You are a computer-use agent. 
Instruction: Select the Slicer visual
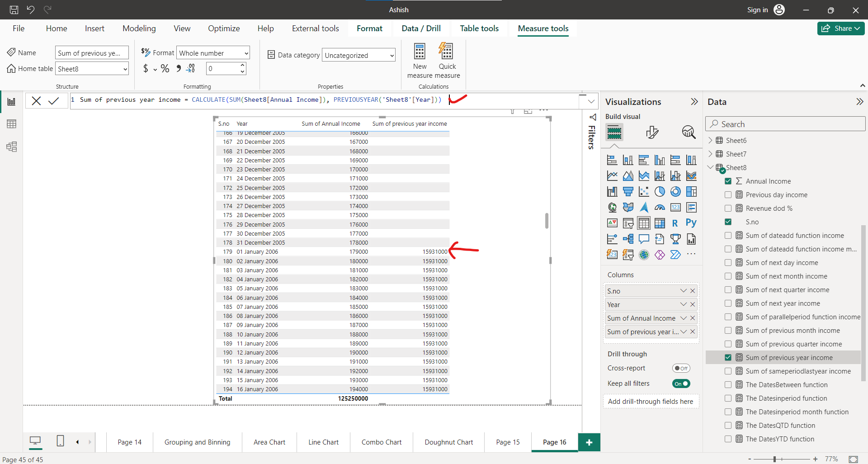pos(612,239)
